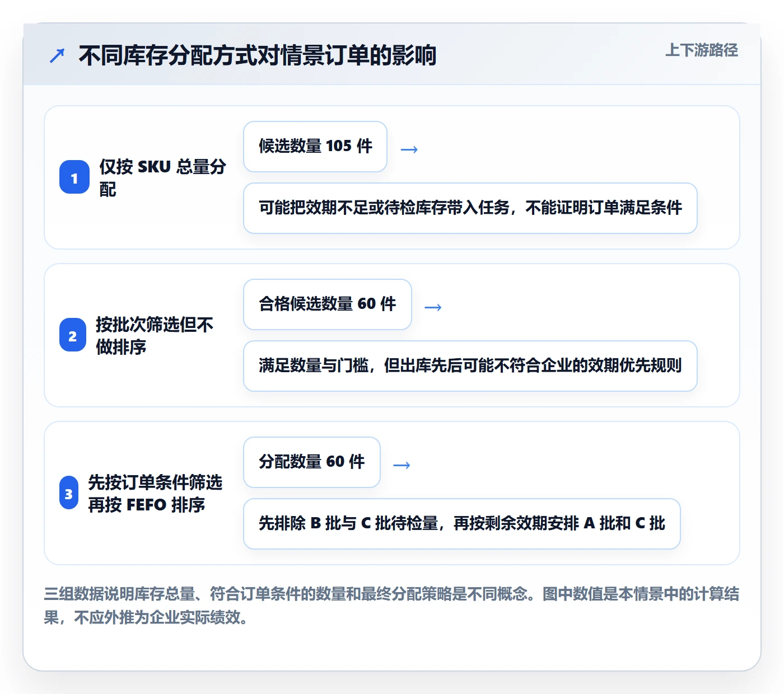Click the step 2 number badge

coord(73,335)
